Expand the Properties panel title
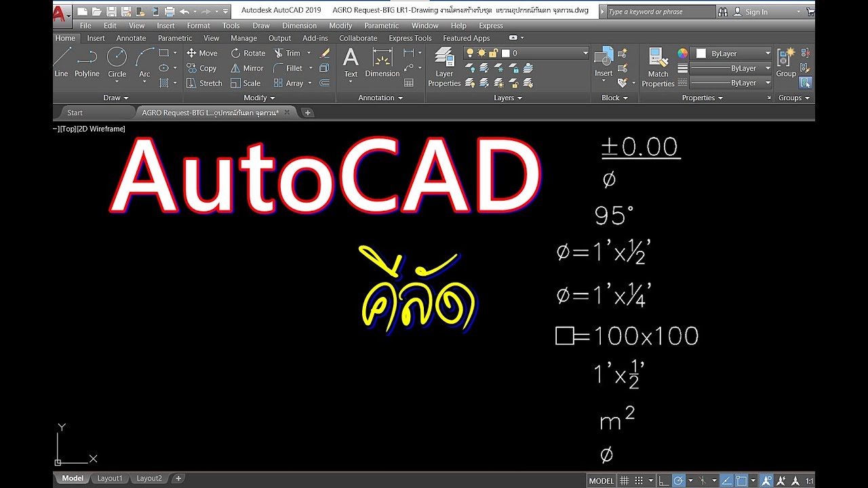This screenshot has height=488, width=868. point(702,98)
